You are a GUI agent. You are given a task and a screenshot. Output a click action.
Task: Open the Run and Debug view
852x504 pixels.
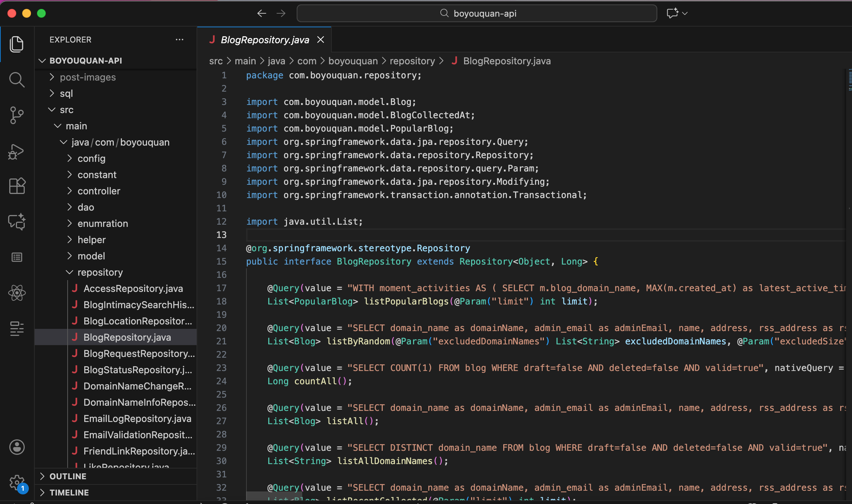coord(17,151)
